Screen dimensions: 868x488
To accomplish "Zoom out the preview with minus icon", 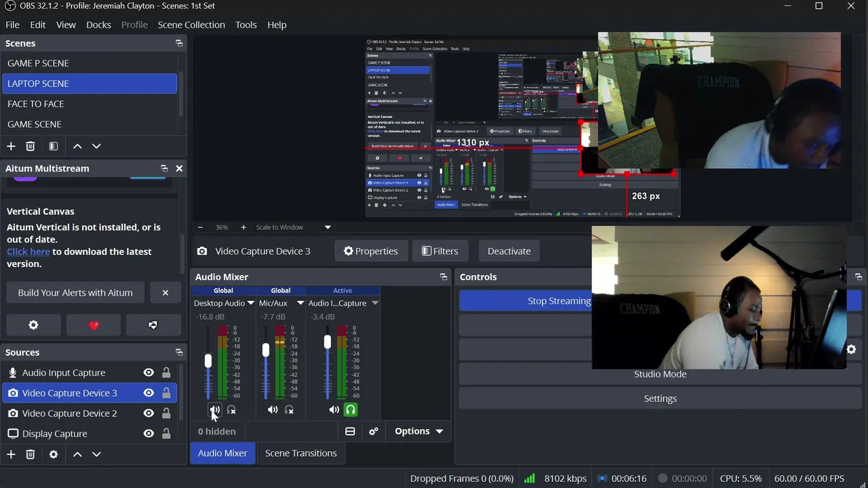I will 200,227.
